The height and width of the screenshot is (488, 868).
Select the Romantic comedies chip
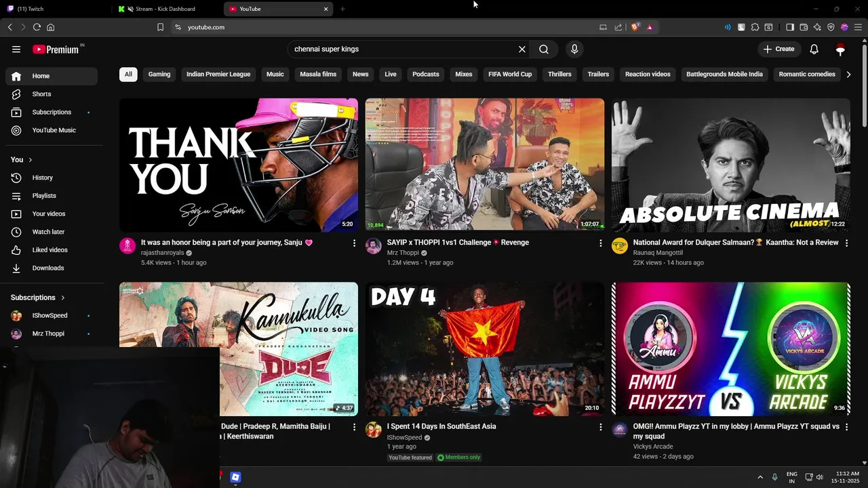pyautogui.click(x=807, y=75)
